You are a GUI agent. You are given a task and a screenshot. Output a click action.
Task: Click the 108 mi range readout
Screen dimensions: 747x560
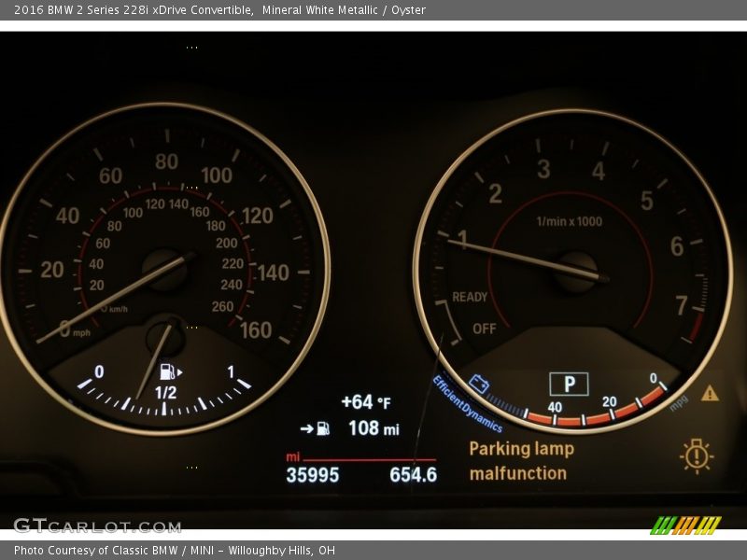pos(373,428)
